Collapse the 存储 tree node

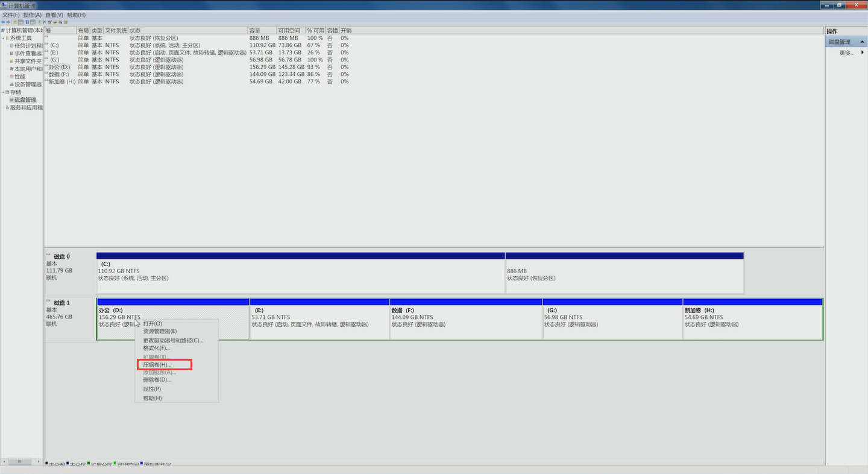click(x=3, y=92)
